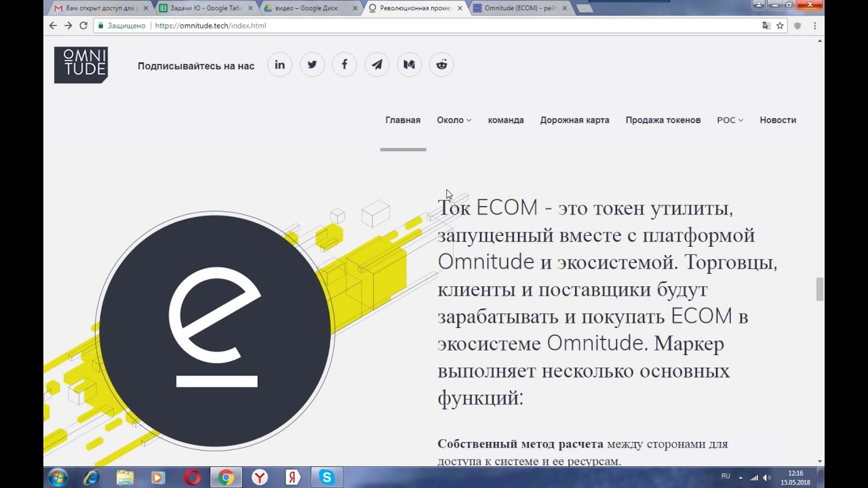Viewport: 868px width, 488px height.
Task: Click the volume speaker tray icon
Action: coord(767,478)
